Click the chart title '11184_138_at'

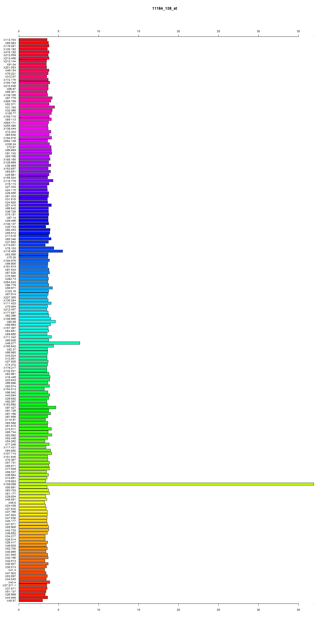coord(164,8)
